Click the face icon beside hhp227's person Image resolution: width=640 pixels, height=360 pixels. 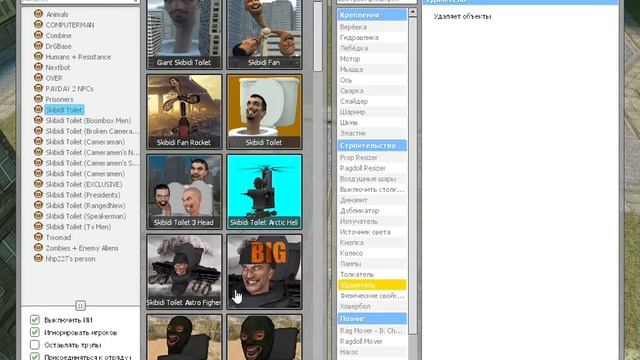pos(38,258)
